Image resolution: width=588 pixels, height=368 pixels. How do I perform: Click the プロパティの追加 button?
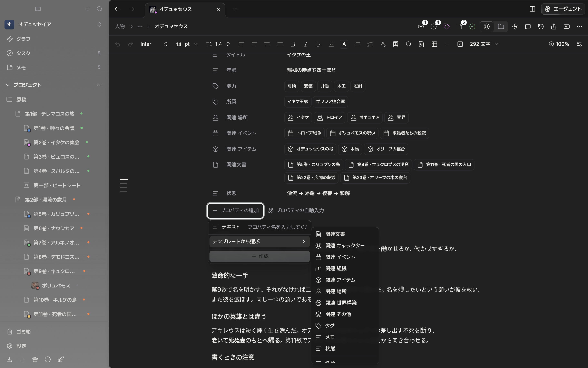point(235,211)
